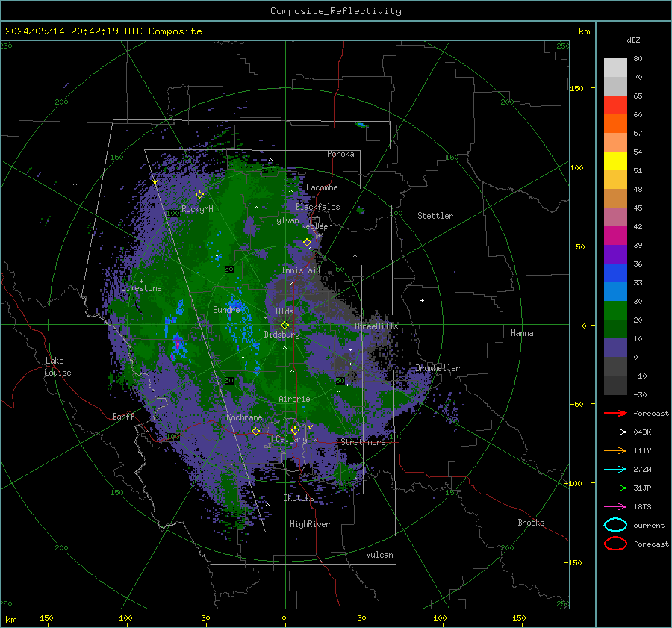Click the white plus marker west of Hanna
Image resolution: width=672 pixels, height=628 pixels.
pos(422,300)
